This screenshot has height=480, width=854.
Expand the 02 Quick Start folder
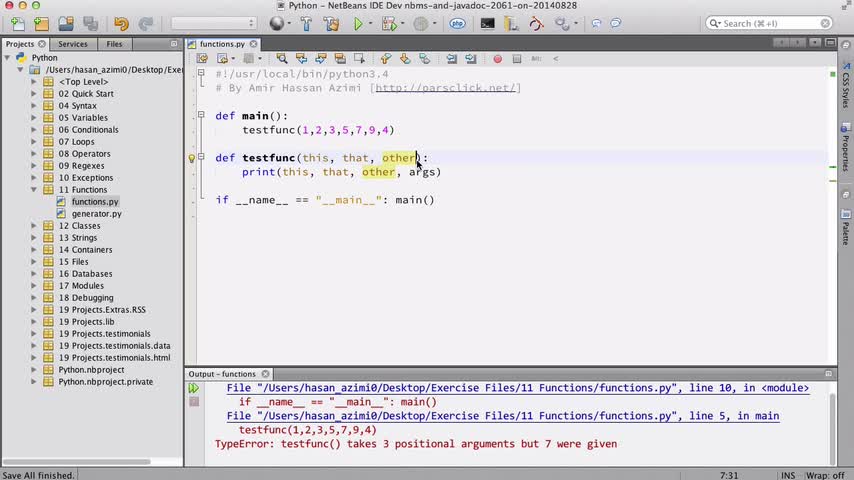34,94
